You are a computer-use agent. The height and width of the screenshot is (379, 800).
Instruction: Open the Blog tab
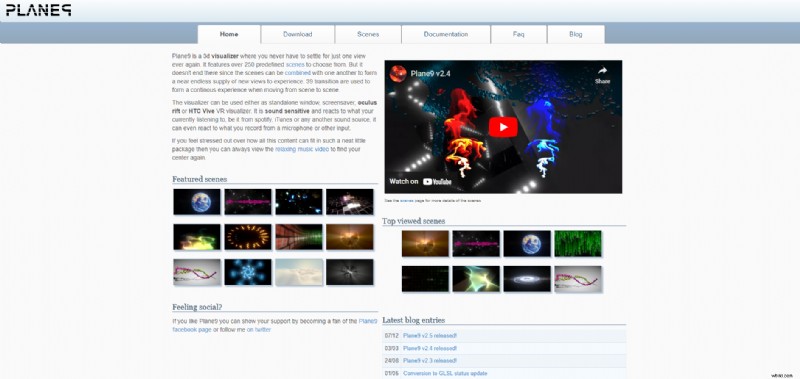click(x=576, y=34)
